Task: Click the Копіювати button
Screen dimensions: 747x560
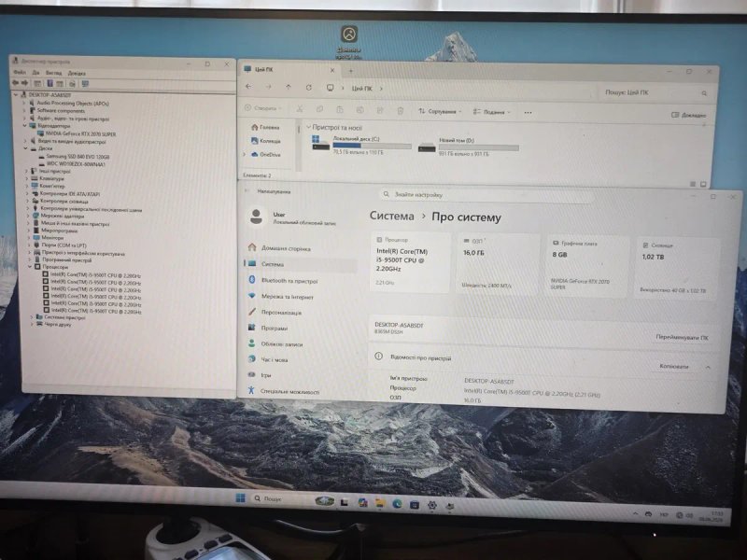Action: pyautogui.click(x=674, y=366)
